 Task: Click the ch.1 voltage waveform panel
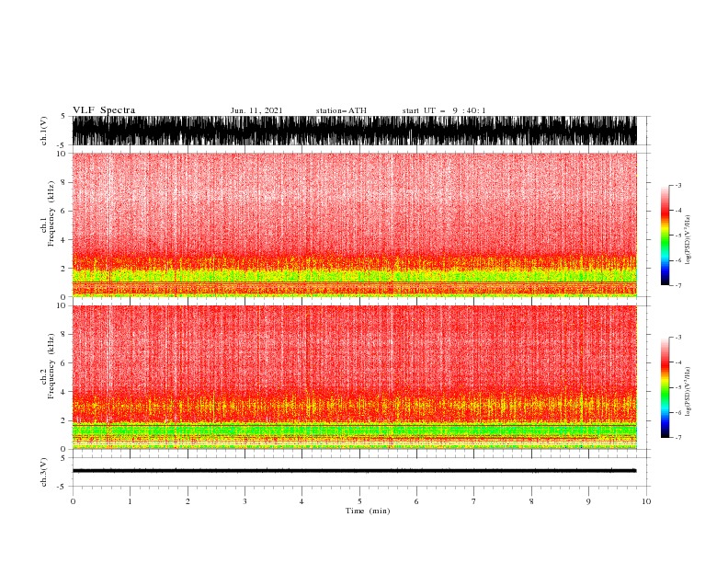[x=355, y=131]
